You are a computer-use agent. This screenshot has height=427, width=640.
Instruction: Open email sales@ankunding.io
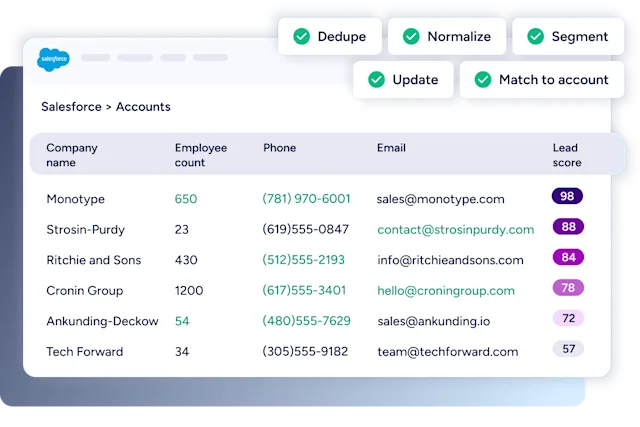433,321
